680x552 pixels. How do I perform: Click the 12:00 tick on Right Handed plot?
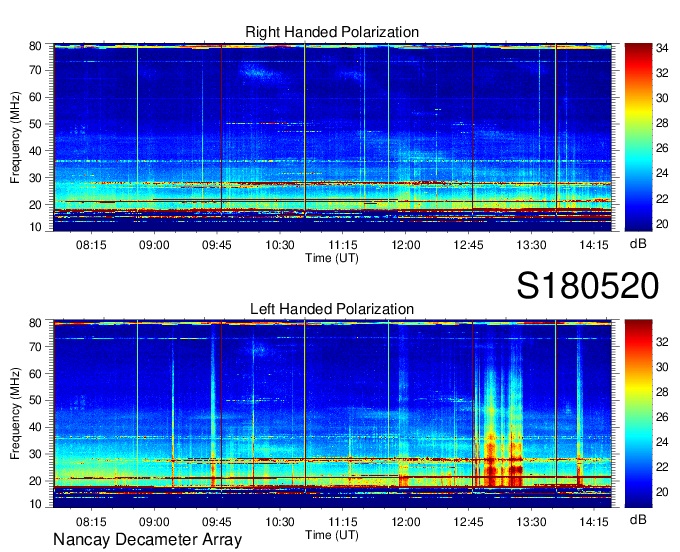pos(405,245)
